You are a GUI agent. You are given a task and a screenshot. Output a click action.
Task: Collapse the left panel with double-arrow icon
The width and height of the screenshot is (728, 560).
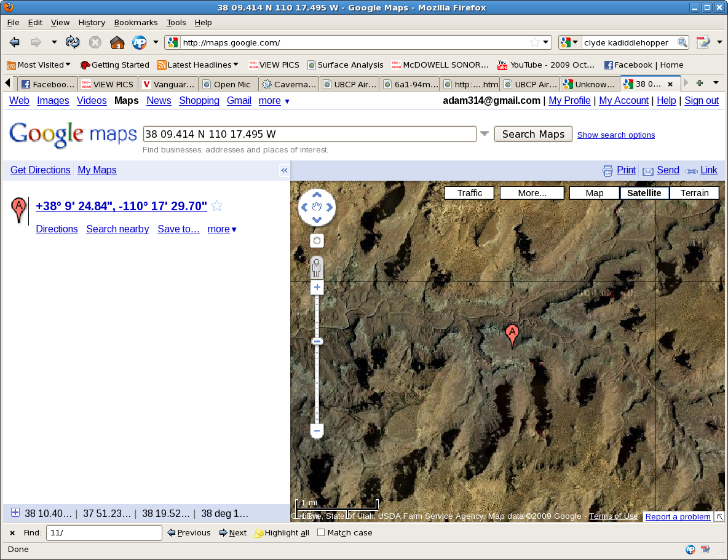click(284, 171)
